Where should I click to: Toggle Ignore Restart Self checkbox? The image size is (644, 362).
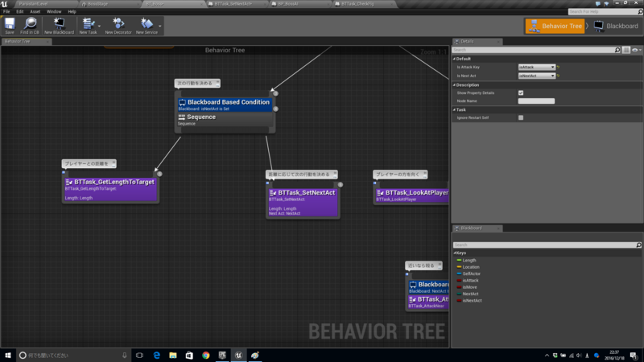(521, 117)
